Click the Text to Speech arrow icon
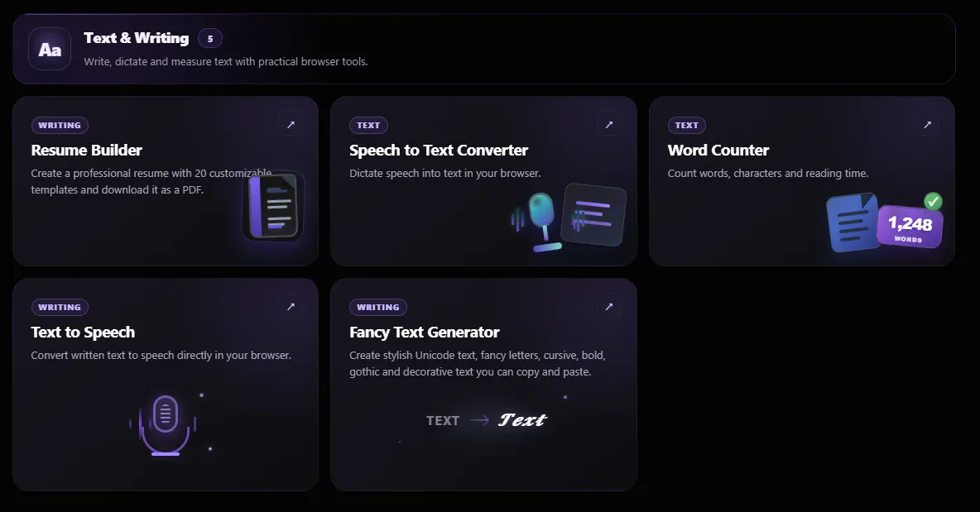This screenshot has height=512, width=980. click(291, 307)
